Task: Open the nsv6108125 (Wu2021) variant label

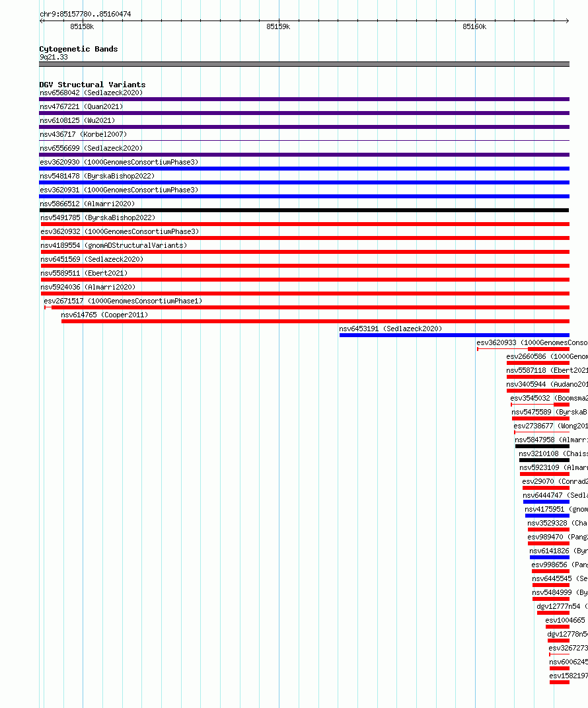Action: [77, 120]
